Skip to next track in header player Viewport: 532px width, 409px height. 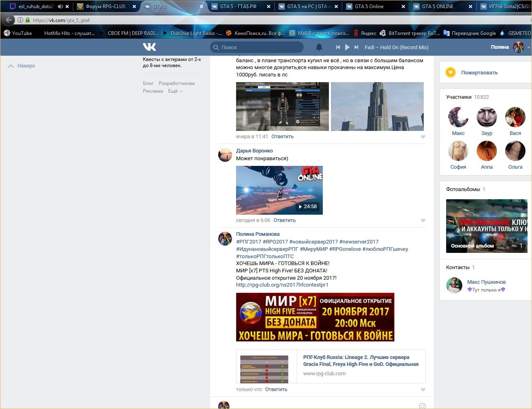[356, 47]
